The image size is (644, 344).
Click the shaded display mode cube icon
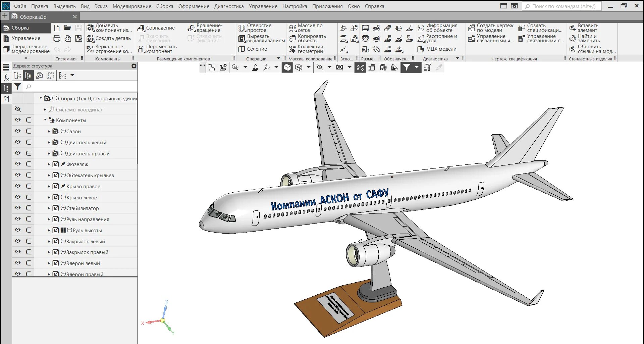pyautogui.click(x=287, y=67)
